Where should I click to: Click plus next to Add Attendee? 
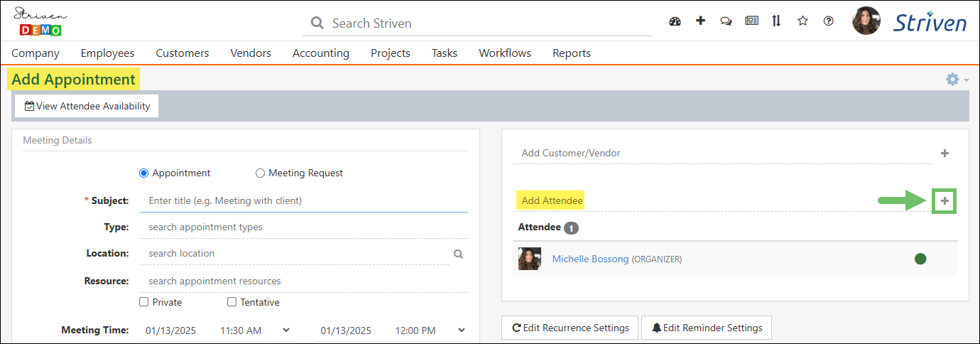944,201
